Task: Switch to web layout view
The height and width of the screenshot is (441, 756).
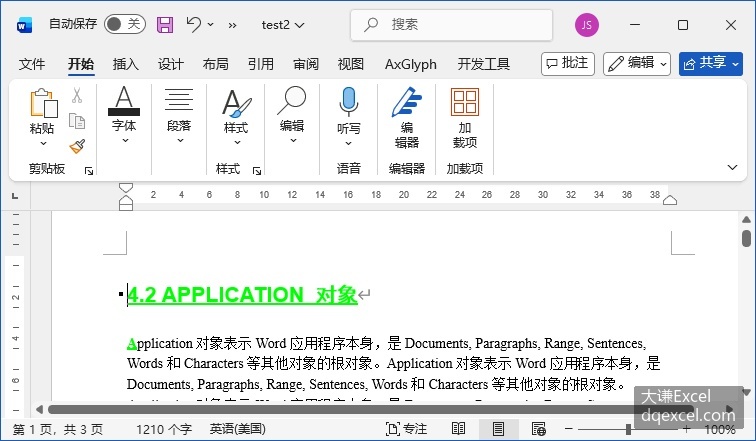Action: 538,428
